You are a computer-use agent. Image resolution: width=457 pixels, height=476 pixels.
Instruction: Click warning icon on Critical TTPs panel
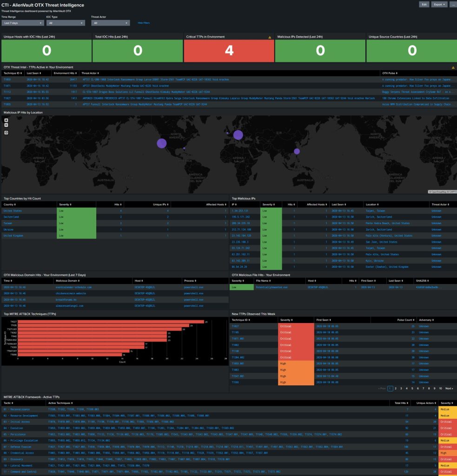(269, 37)
